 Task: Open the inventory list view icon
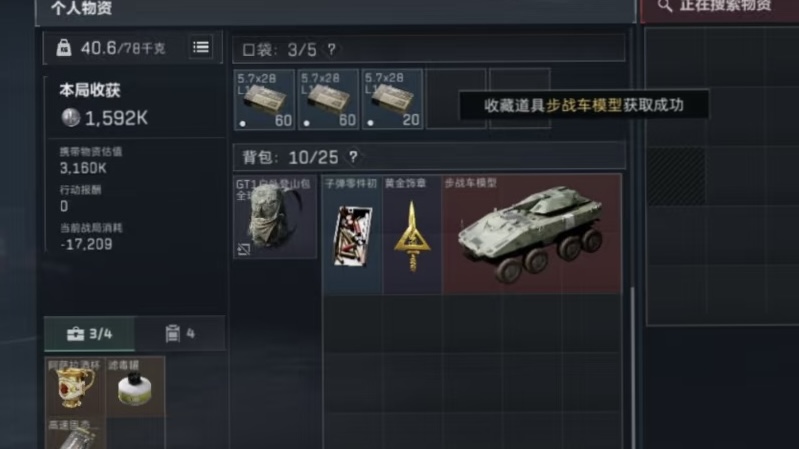(201, 47)
